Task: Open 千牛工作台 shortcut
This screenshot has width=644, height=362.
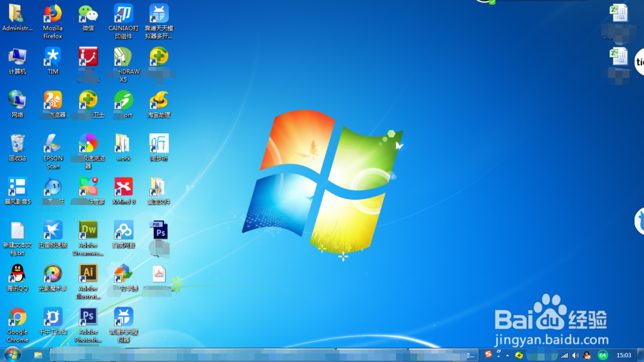Action: [53, 321]
